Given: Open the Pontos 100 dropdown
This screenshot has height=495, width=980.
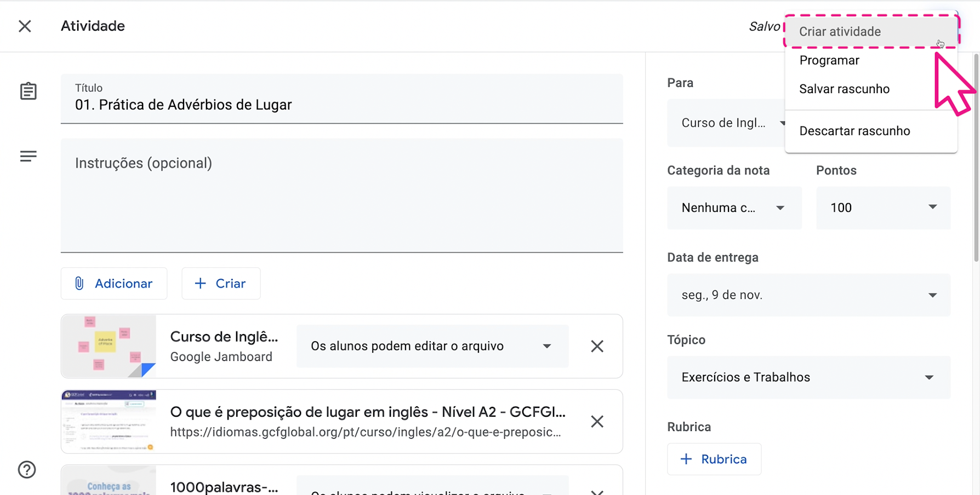Looking at the screenshot, I should pyautogui.click(x=883, y=208).
